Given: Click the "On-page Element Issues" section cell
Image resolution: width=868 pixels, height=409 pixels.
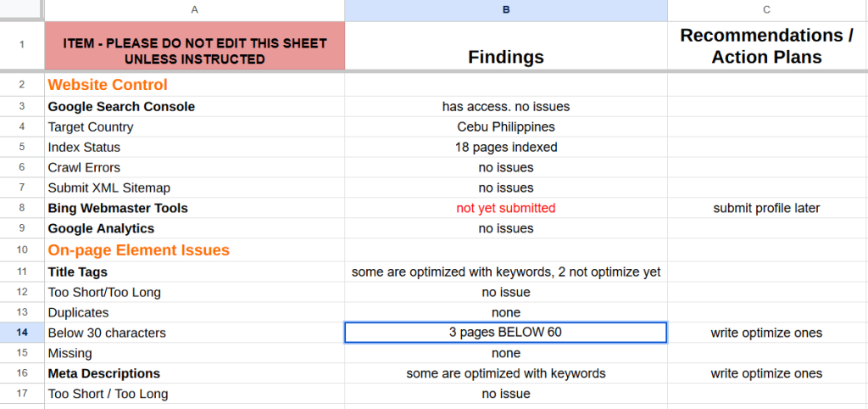Looking at the screenshot, I should tap(194, 249).
